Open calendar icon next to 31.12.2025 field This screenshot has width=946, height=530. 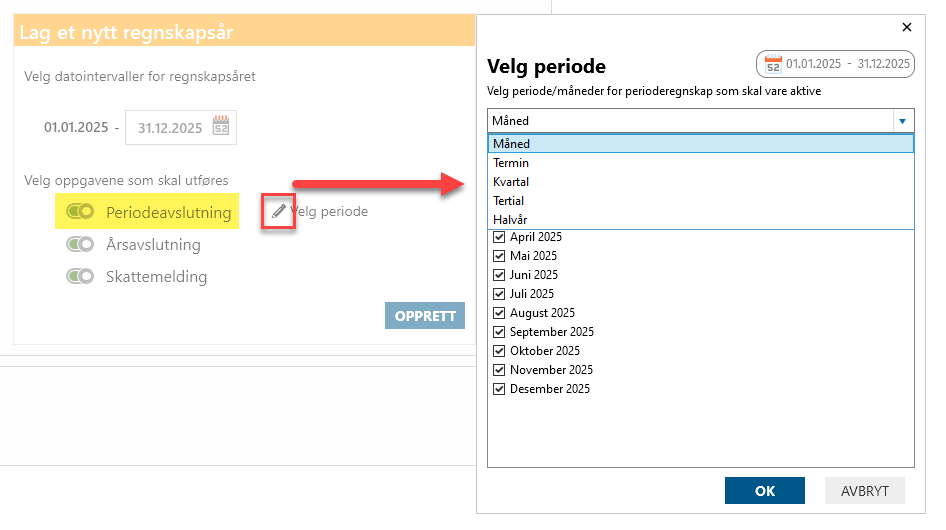pos(221,126)
